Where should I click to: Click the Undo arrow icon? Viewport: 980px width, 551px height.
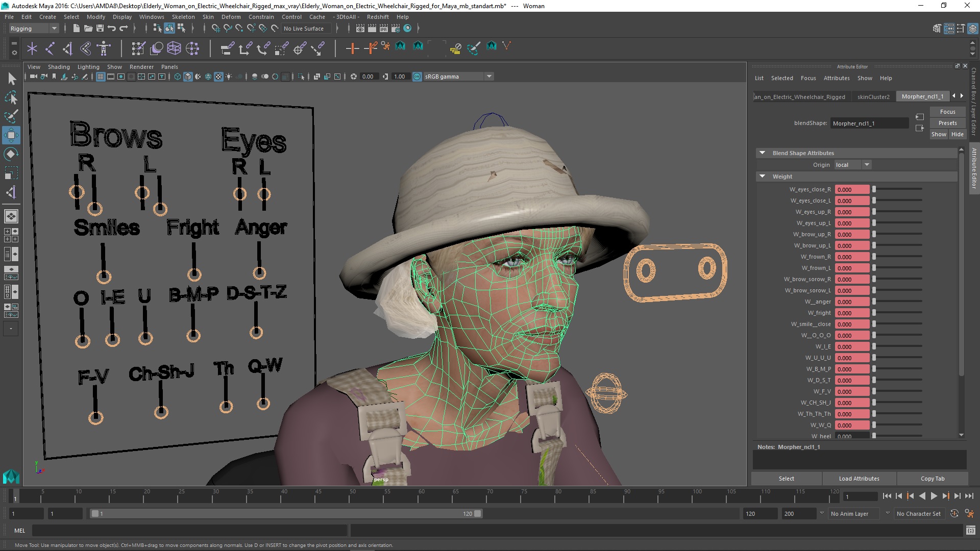pos(111,29)
